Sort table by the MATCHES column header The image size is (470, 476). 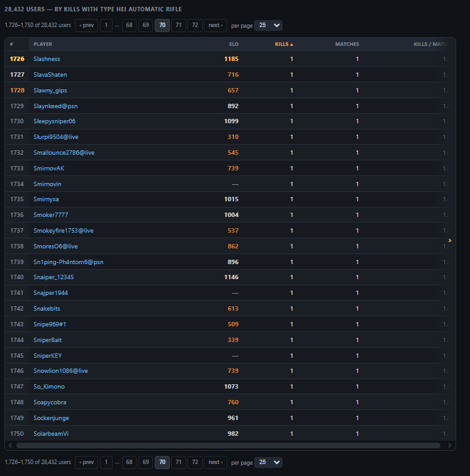coord(347,44)
